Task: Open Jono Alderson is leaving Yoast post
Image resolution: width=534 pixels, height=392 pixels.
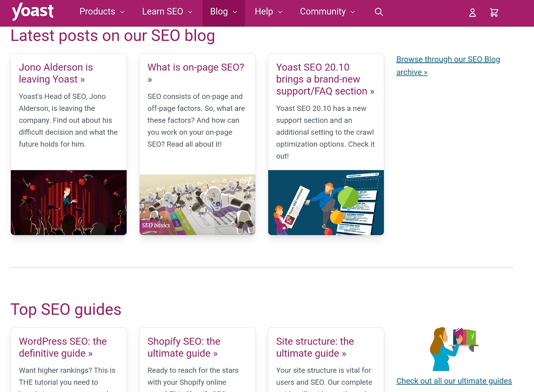Action: pos(56,73)
